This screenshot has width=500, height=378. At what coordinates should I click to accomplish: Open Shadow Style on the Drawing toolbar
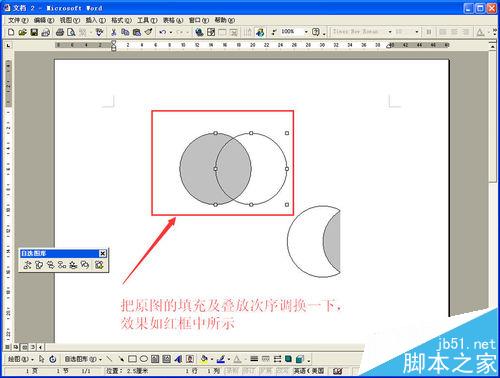[288, 359]
